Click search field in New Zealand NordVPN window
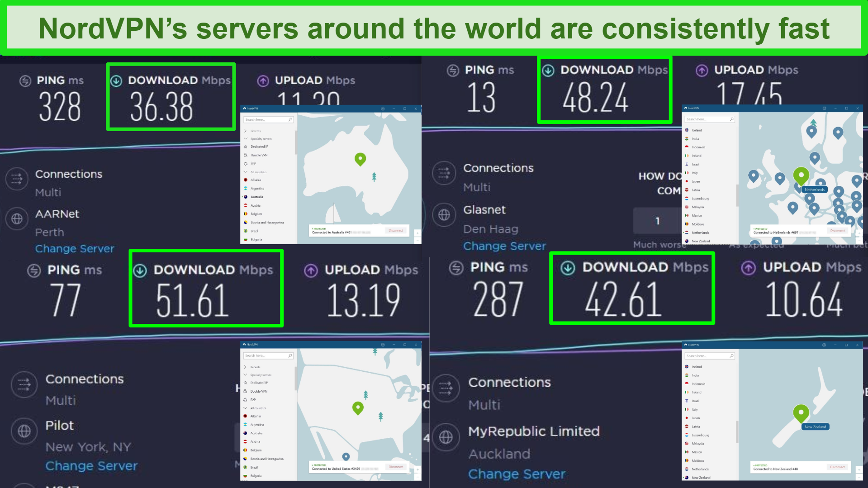 point(710,356)
